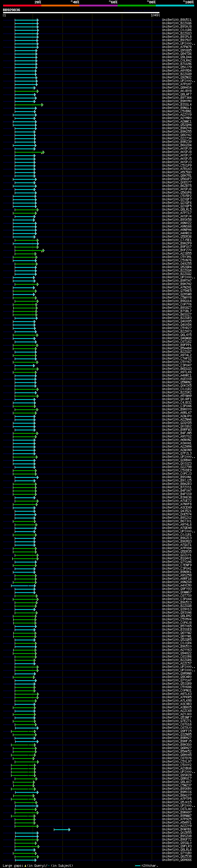Select hit label UniRef100_A7P1H7
197x868 pixels.
pyautogui.click(x=177, y=84)
